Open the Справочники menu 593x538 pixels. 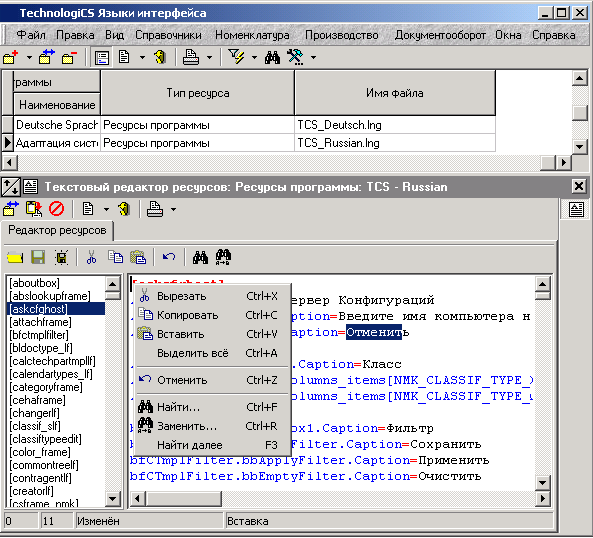click(x=168, y=35)
